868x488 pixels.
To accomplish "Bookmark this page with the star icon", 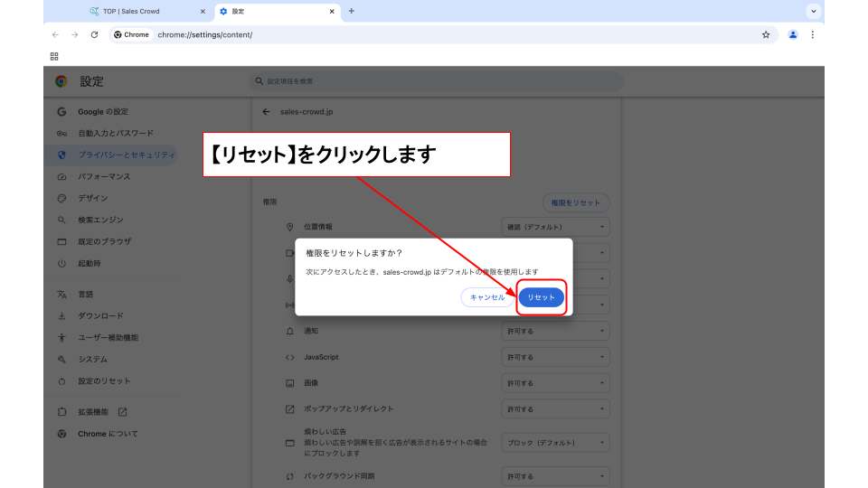I will (766, 34).
